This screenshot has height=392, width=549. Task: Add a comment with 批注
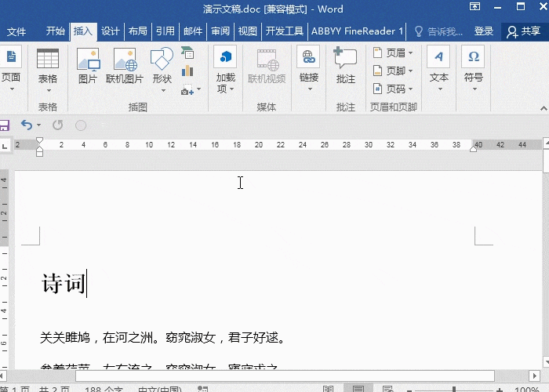tap(346, 66)
